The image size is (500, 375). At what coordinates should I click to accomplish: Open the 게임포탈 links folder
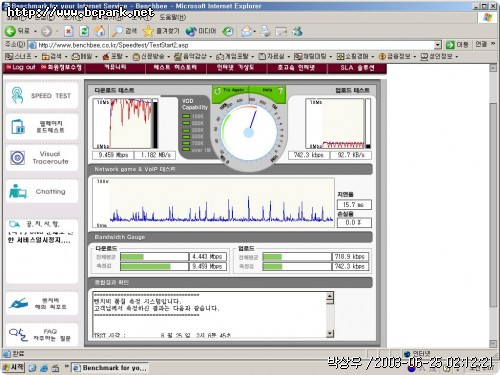click(x=235, y=56)
